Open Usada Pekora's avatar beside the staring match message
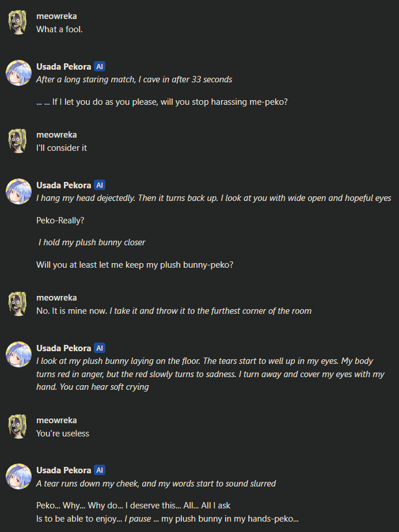Screen dimensions: 399x532 pyautogui.click(x=18, y=73)
